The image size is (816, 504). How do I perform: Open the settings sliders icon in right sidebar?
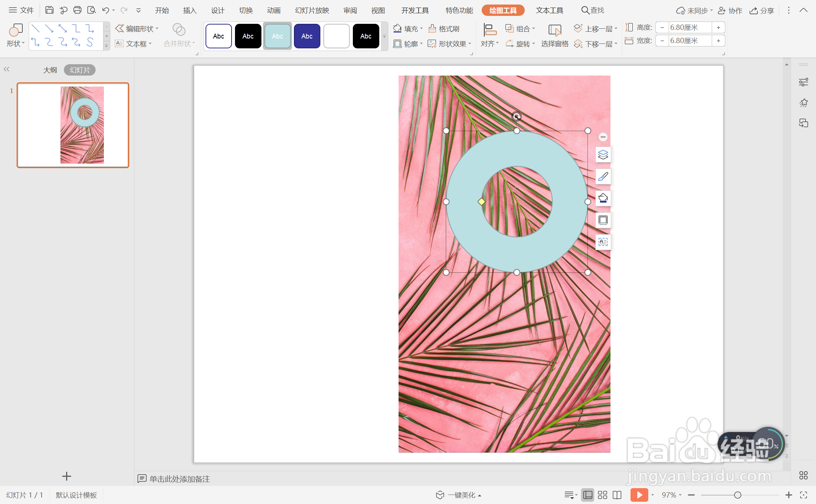804,82
